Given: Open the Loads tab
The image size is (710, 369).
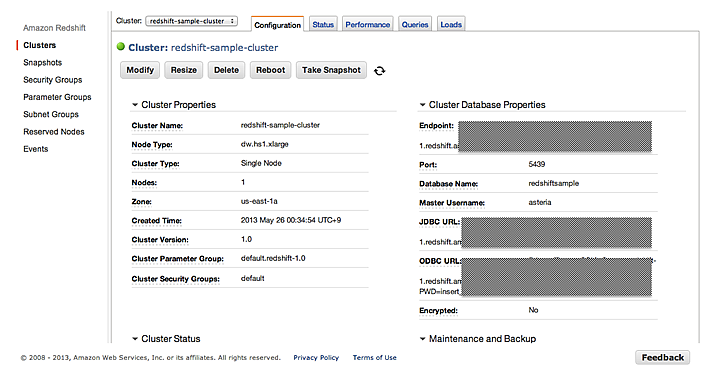Looking at the screenshot, I should pos(451,24).
